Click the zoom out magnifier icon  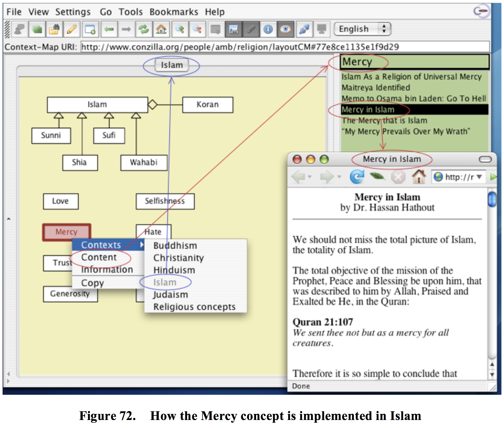click(197, 29)
